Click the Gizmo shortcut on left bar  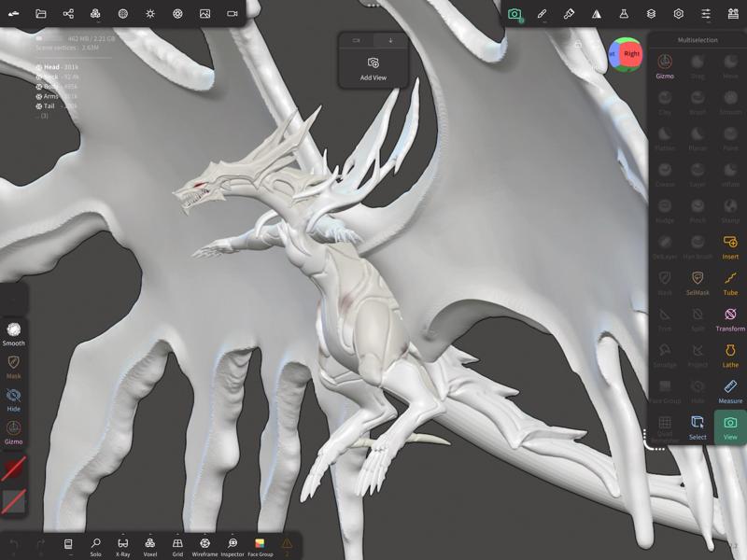tap(13, 432)
